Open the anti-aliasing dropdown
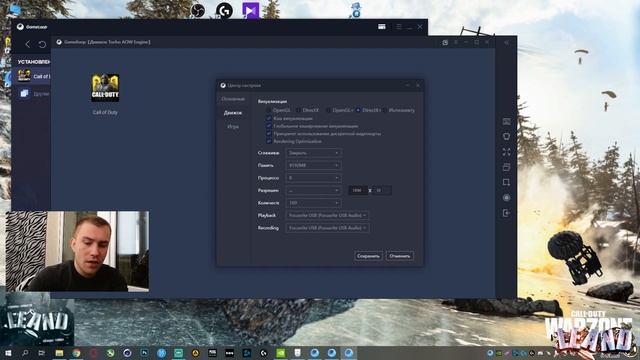Screen dimensions: 640x360 coord(313,153)
